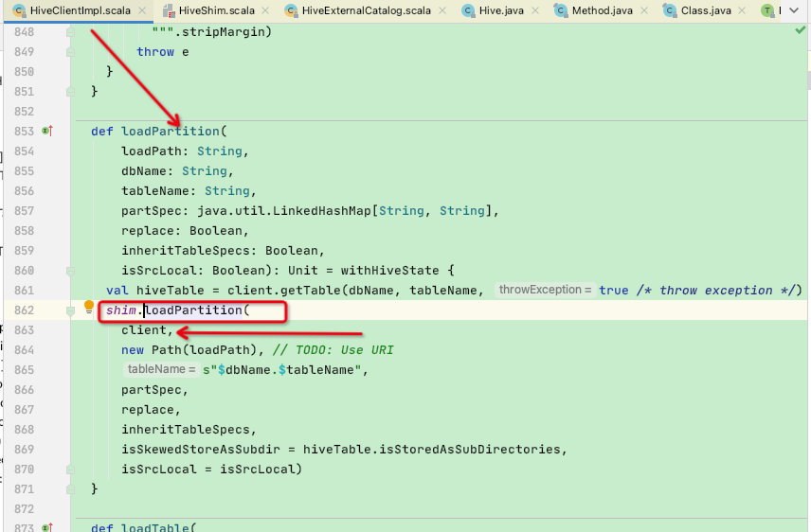Click 'isSkewedStoreAsSubdir' on line 869
The width and height of the screenshot is (811, 532).
201,450
